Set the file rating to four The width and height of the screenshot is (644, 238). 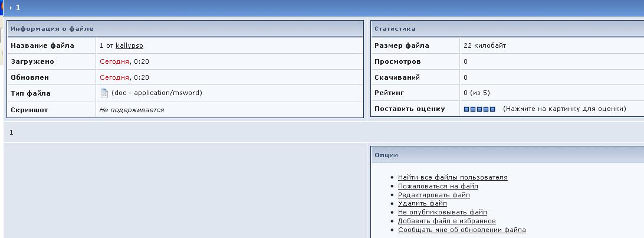coord(486,109)
